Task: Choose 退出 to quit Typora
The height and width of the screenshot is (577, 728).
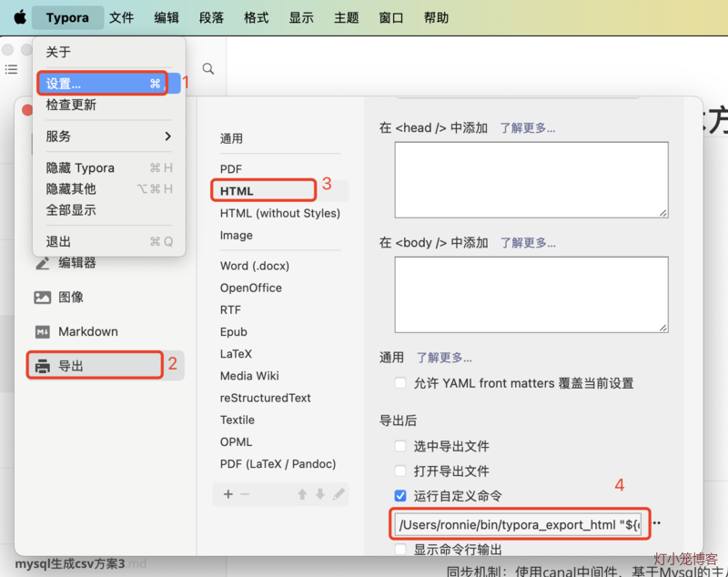Action: pos(109,242)
